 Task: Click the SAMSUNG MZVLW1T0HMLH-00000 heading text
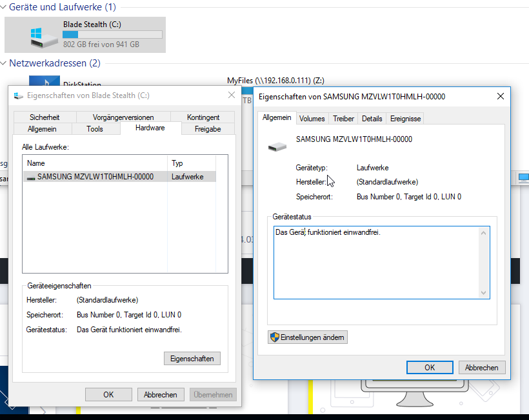click(x=354, y=139)
